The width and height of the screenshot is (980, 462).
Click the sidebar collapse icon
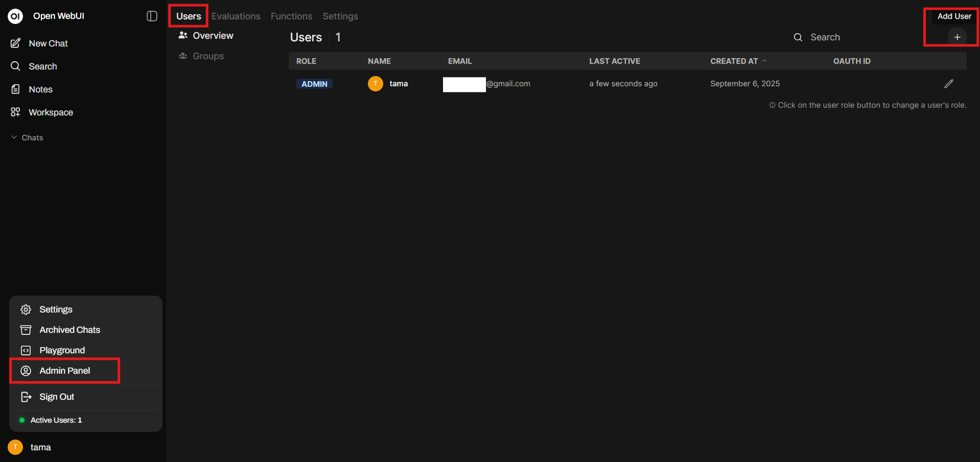pos(152,16)
